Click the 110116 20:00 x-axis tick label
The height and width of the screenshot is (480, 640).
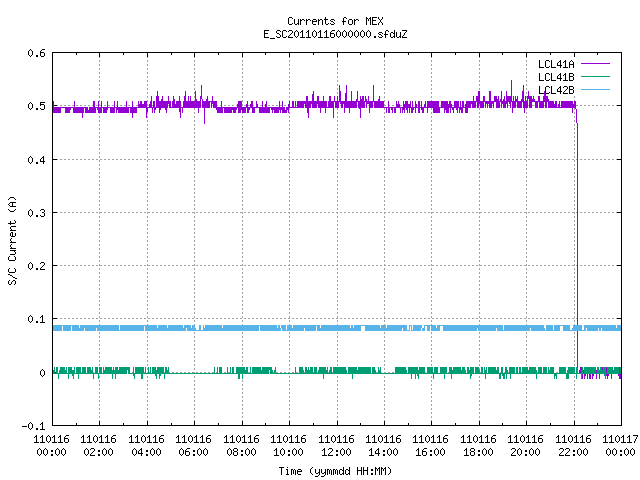pos(526,446)
